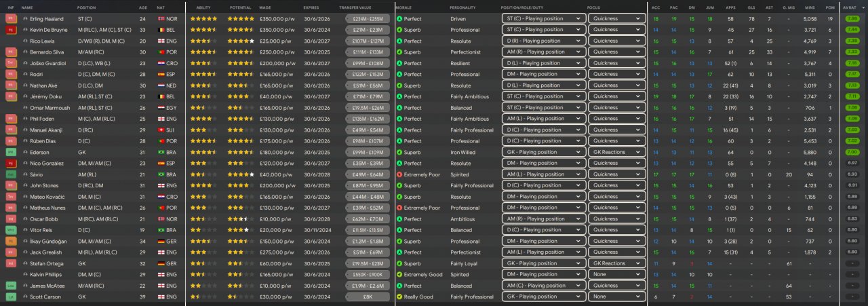Click Scott Carson's £8K transfer value
The image size is (868, 306).
click(367, 297)
